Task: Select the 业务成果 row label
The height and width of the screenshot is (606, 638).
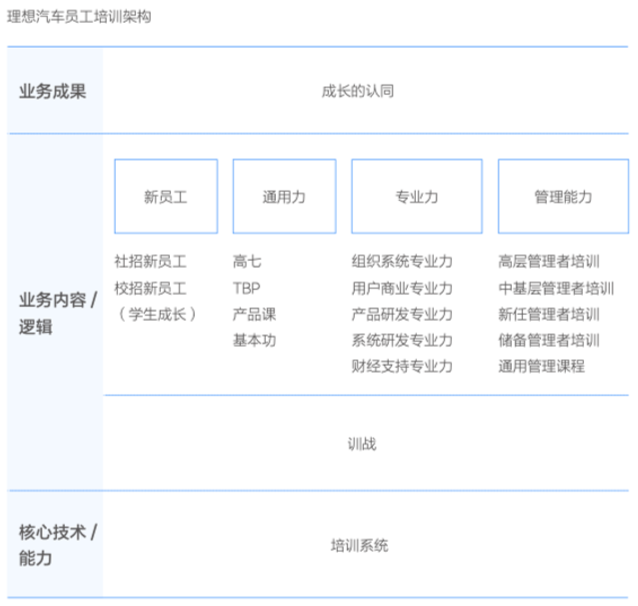Action: pos(53,91)
